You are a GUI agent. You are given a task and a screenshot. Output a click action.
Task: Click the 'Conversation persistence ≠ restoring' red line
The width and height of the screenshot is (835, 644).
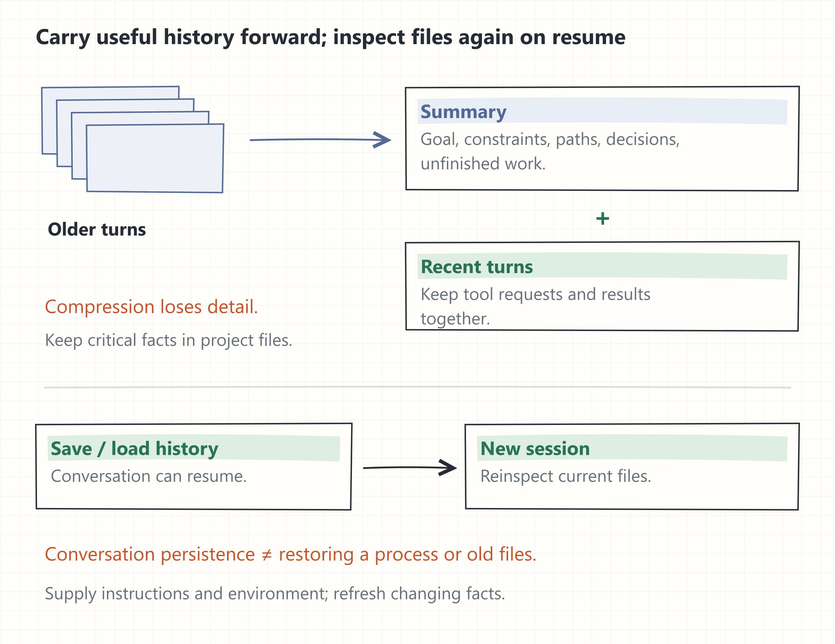pyautogui.click(x=291, y=554)
